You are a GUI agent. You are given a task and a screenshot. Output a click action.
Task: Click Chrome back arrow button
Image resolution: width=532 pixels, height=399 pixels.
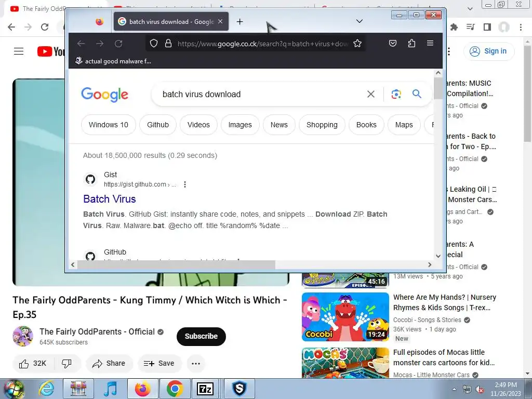coord(11,27)
